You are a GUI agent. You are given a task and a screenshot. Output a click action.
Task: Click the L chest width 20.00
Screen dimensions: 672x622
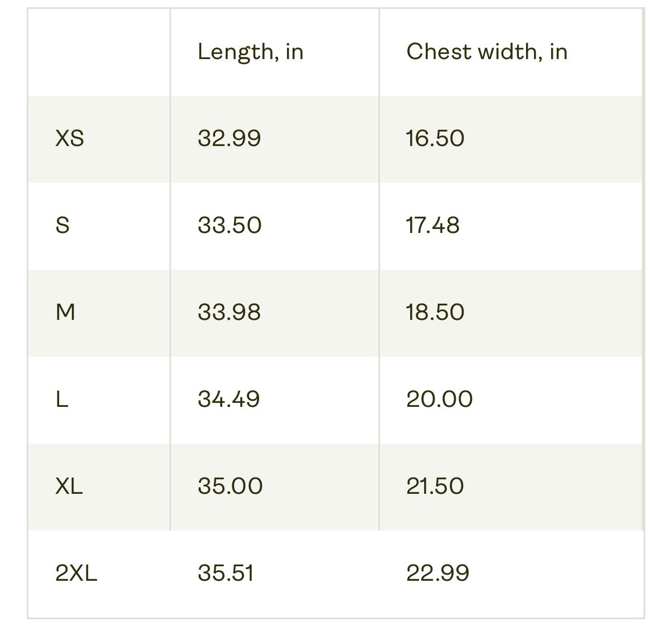(x=439, y=399)
